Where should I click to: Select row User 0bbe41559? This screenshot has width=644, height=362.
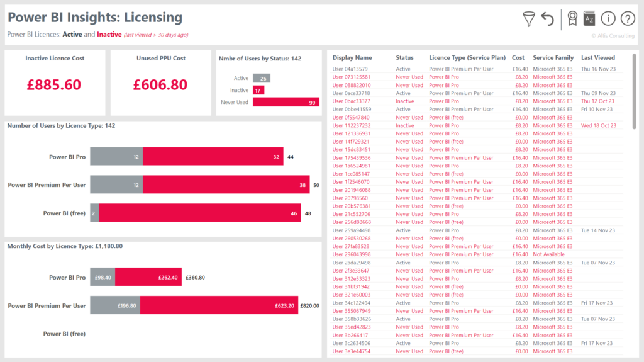point(477,110)
